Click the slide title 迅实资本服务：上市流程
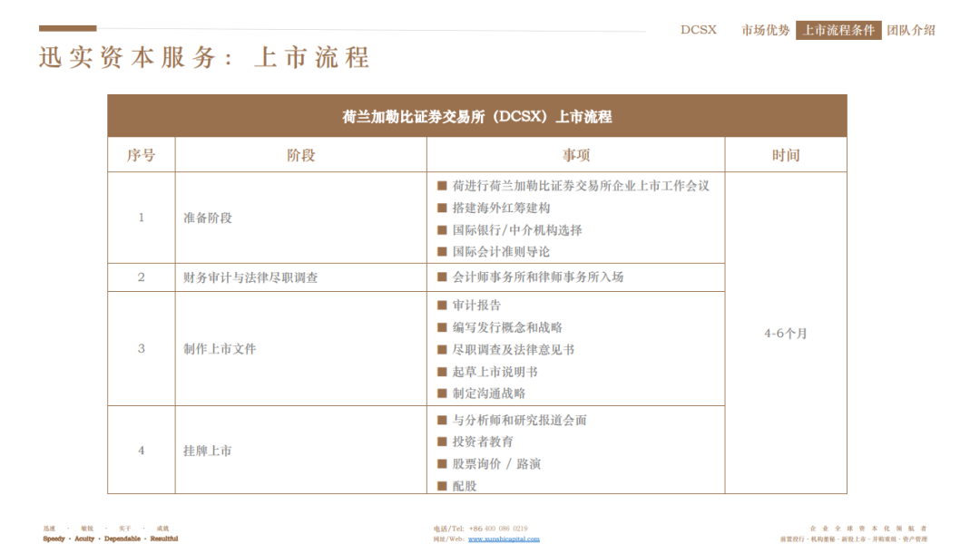 tap(204, 57)
